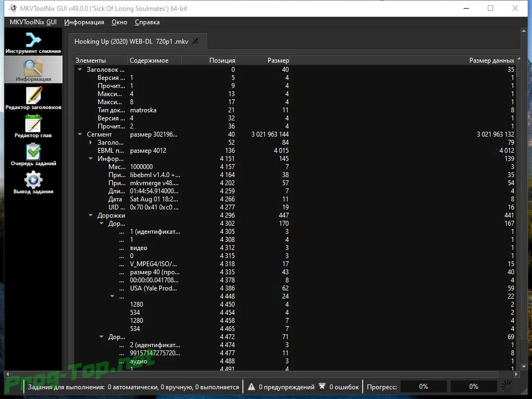Image resolution: width=532 pixels, height=399 pixels.
Task: Collapse the Дор... track node at 4 472
Action: click(x=101, y=337)
